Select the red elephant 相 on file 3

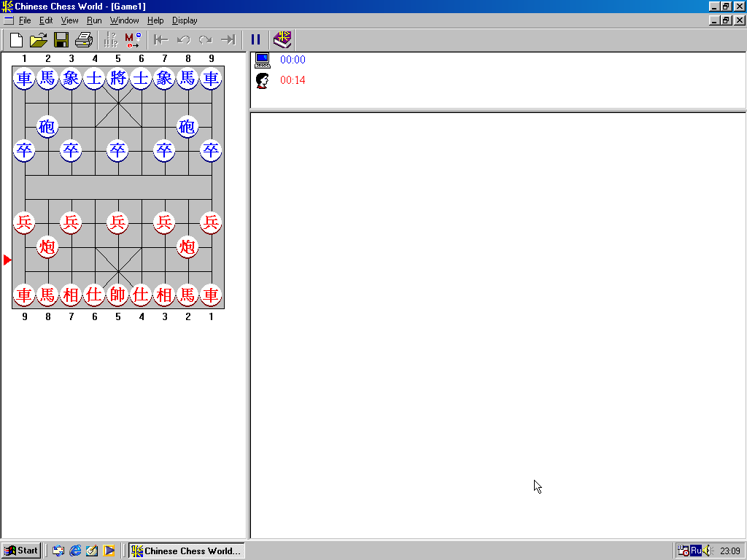pos(164,295)
